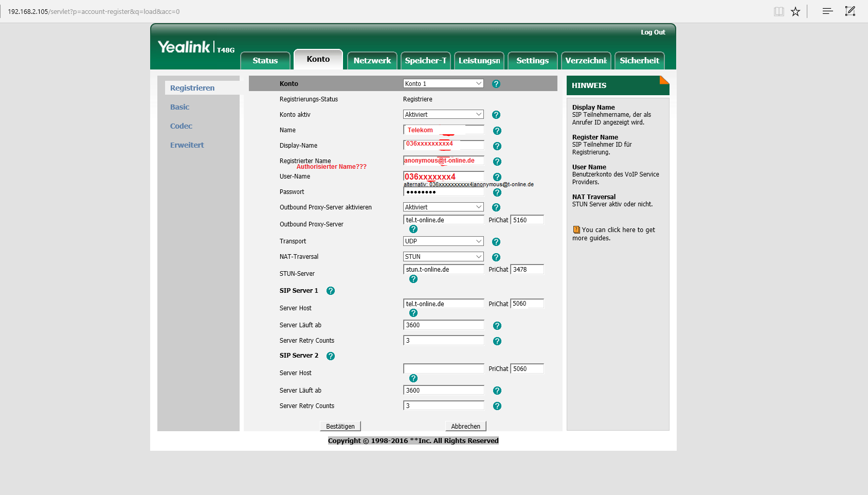Click Name input field containing Telekom
Image resolution: width=868 pixels, height=495 pixels.
point(444,130)
